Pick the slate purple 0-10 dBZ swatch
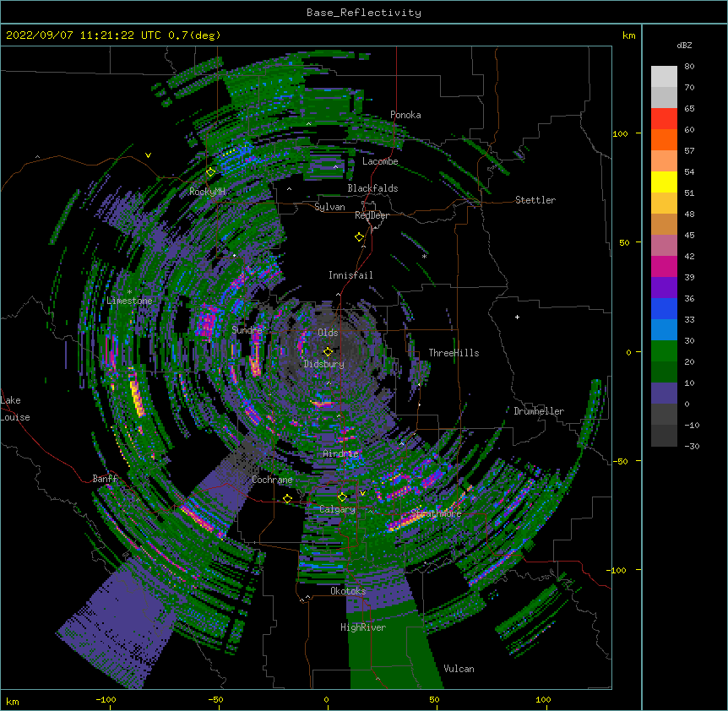Viewport: 728px width, 711px height. tap(664, 393)
